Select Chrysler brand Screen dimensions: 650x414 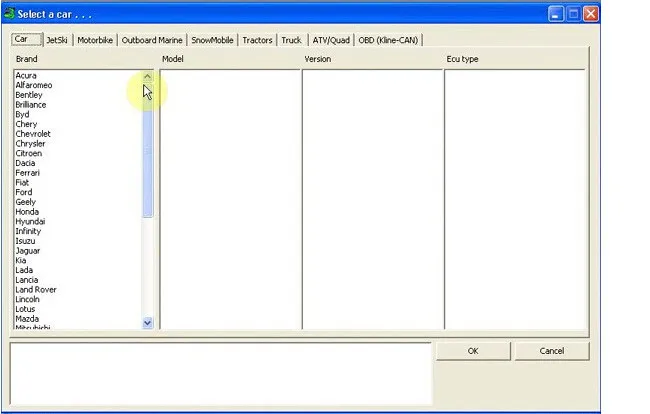tap(30, 143)
